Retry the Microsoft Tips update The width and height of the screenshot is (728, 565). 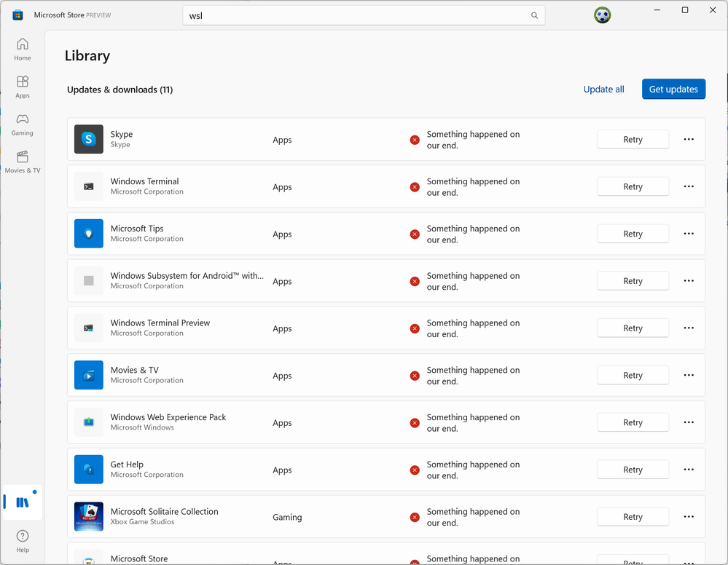tap(633, 234)
